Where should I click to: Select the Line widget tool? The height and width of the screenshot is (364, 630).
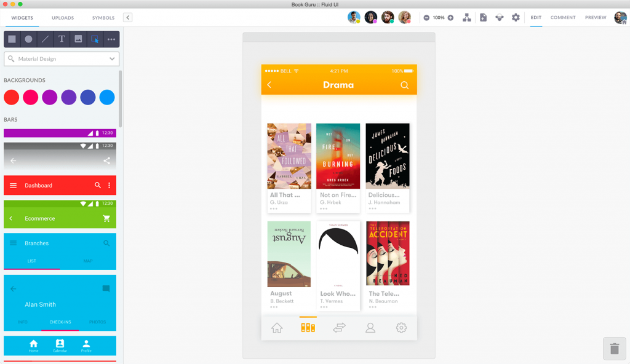click(x=46, y=39)
